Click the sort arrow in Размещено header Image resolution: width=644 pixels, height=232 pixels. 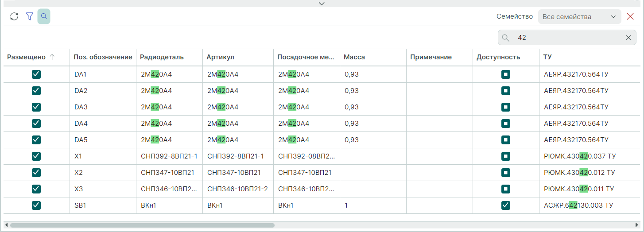52,57
